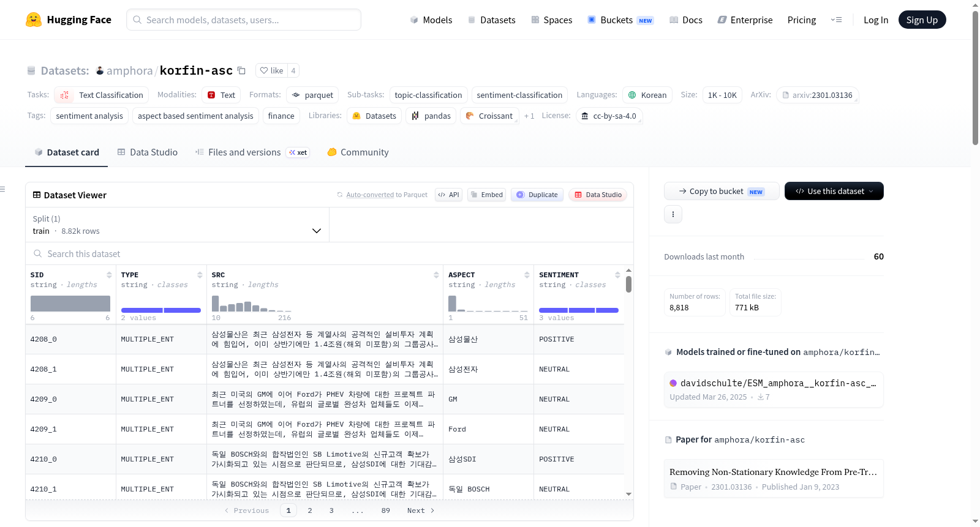Viewport: 980px width, 527px height.
Task: Focus the models, datasets, users search box
Action: (244, 20)
